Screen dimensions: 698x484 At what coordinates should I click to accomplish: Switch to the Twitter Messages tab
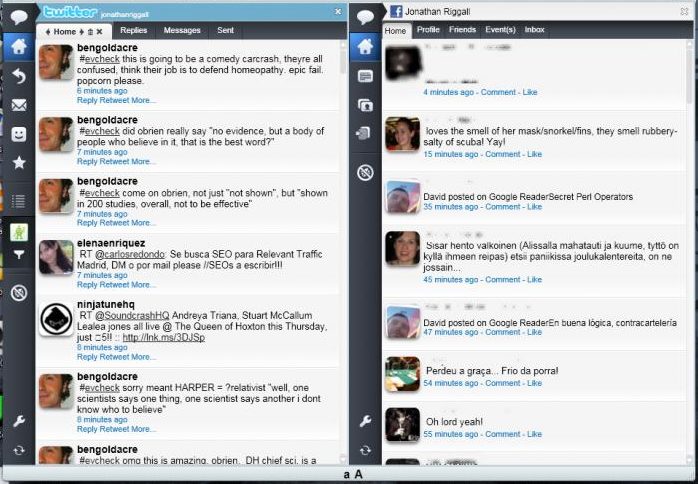(181, 31)
